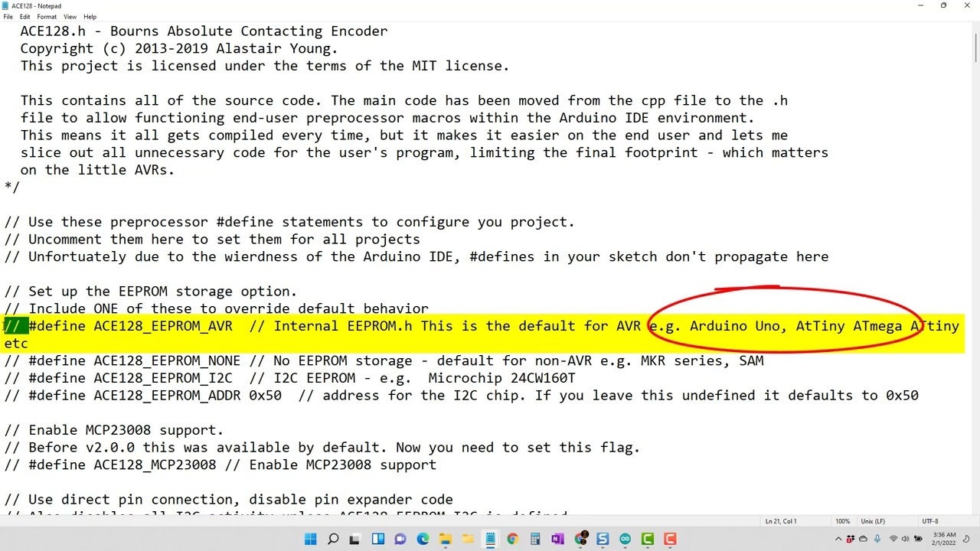
Task: Switch to Notepad taskbar icon
Action: [490, 540]
